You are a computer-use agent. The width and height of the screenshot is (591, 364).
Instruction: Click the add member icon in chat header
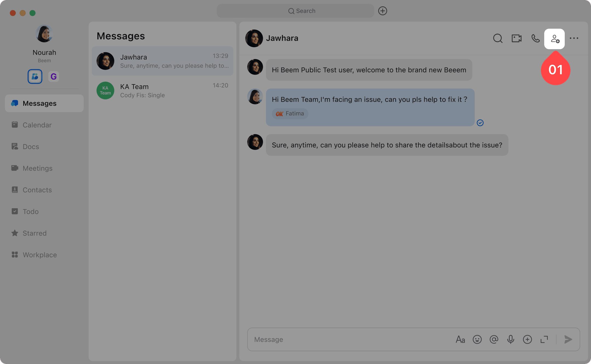point(554,39)
